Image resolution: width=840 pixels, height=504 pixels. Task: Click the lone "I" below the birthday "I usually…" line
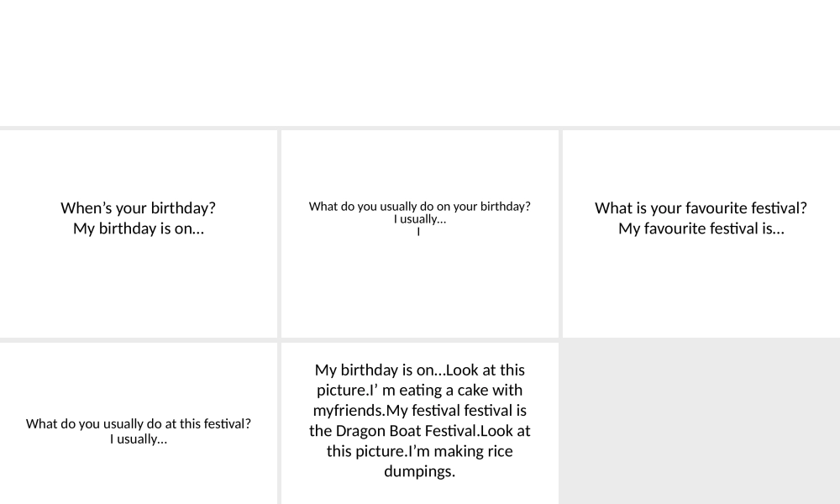point(418,233)
